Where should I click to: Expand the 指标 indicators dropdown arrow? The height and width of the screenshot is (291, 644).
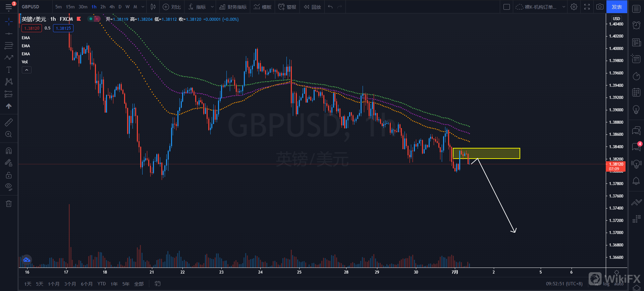tap(212, 7)
